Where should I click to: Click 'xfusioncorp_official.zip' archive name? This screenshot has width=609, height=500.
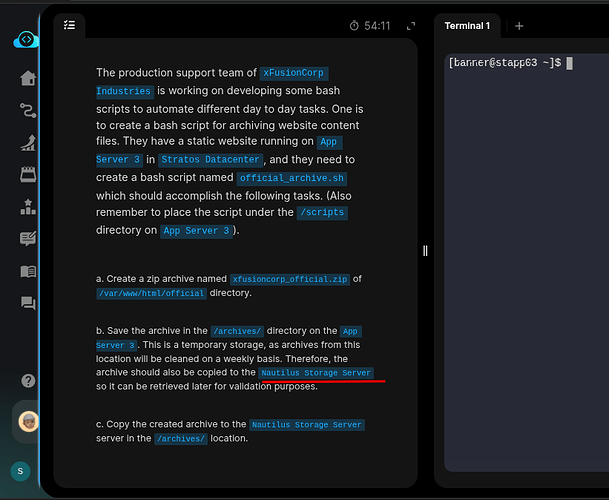click(x=290, y=279)
